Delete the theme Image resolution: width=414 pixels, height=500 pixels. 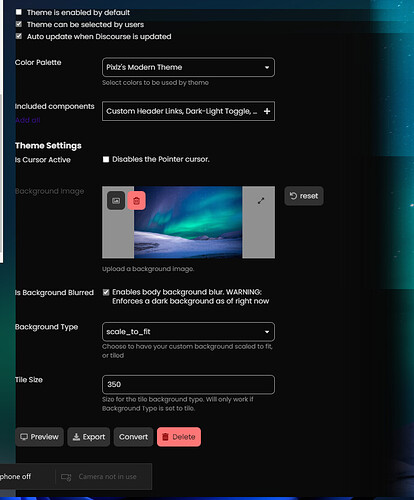pyautogui.click(x=179, y=437)
